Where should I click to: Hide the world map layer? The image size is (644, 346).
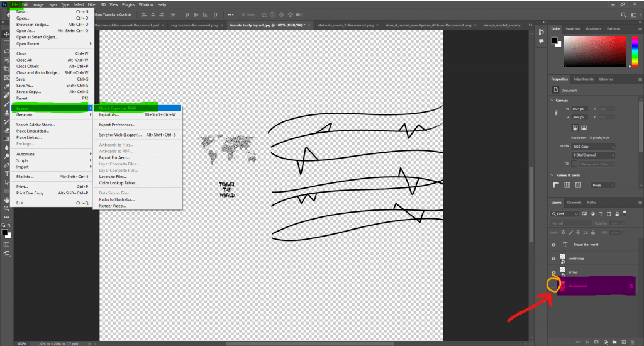[554, 259]
